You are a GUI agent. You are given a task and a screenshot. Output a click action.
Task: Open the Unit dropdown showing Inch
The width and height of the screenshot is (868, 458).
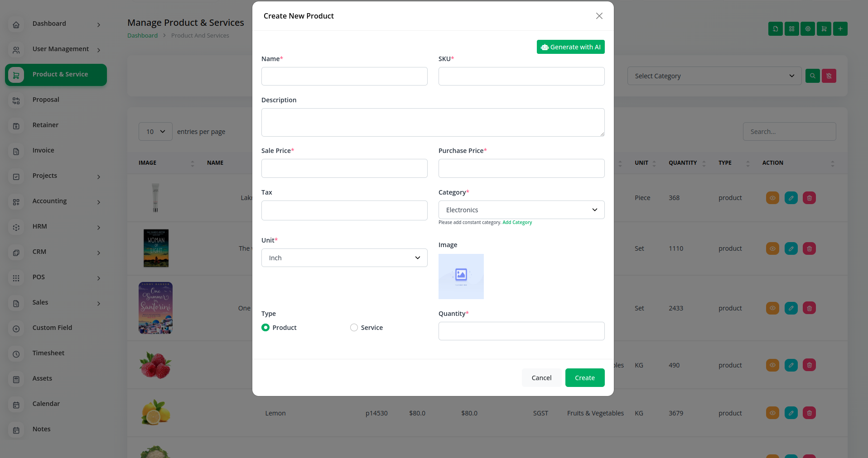click(344, 258)
